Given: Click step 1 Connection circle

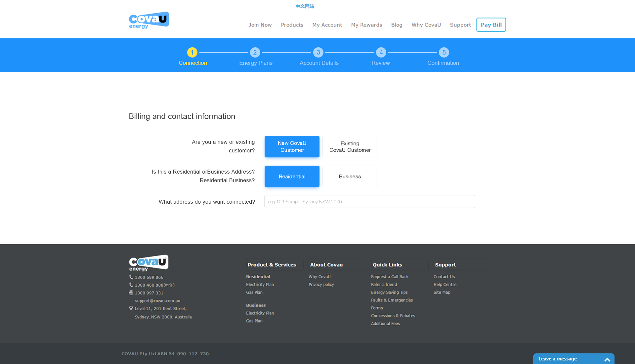Looking at the screenshot, I should coord(192,52).
